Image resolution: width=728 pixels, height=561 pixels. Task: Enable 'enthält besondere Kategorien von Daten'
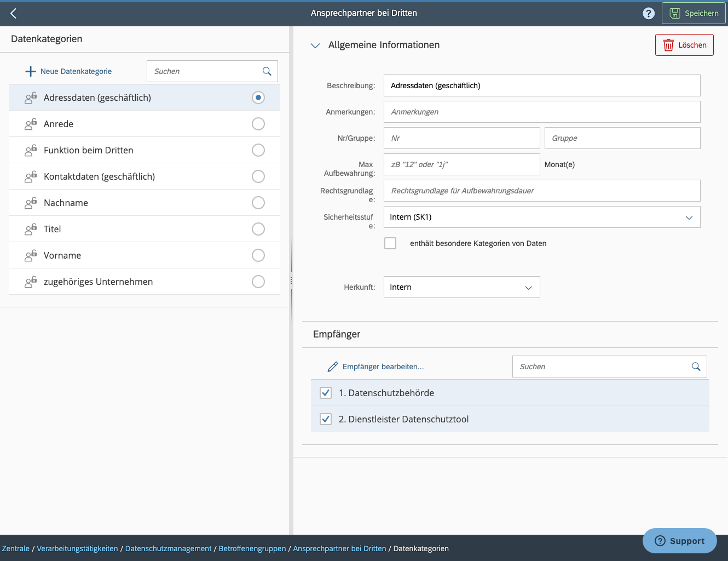point(390,243)
